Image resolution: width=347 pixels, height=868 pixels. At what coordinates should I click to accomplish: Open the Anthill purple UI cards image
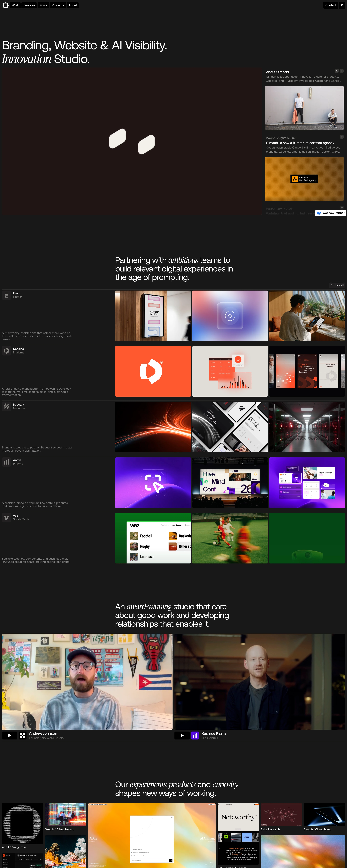pyautogui.click(x=307, y=482)
